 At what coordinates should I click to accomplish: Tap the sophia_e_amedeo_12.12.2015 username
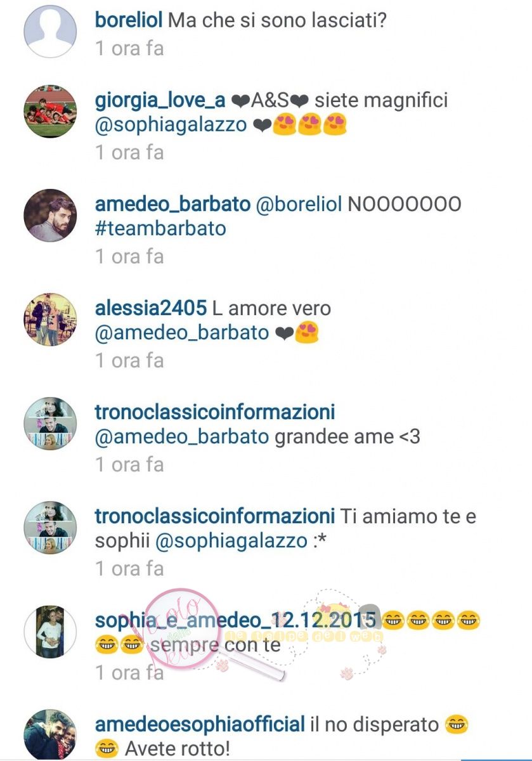237,619
